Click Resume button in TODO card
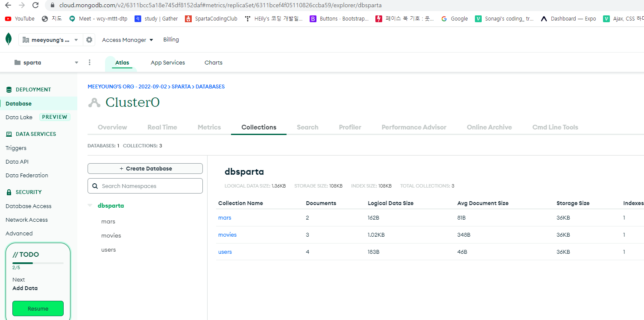This screenshot has height=320, width=644. [x=38, y=308]
